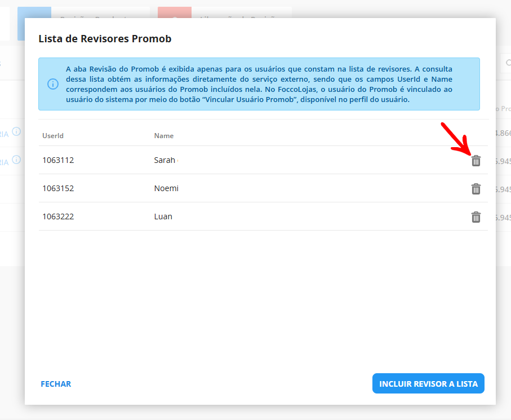The image size is (511, 420).
Task: Delete reviewer Luan using the trash icon
Action: [x=476, y=216]
